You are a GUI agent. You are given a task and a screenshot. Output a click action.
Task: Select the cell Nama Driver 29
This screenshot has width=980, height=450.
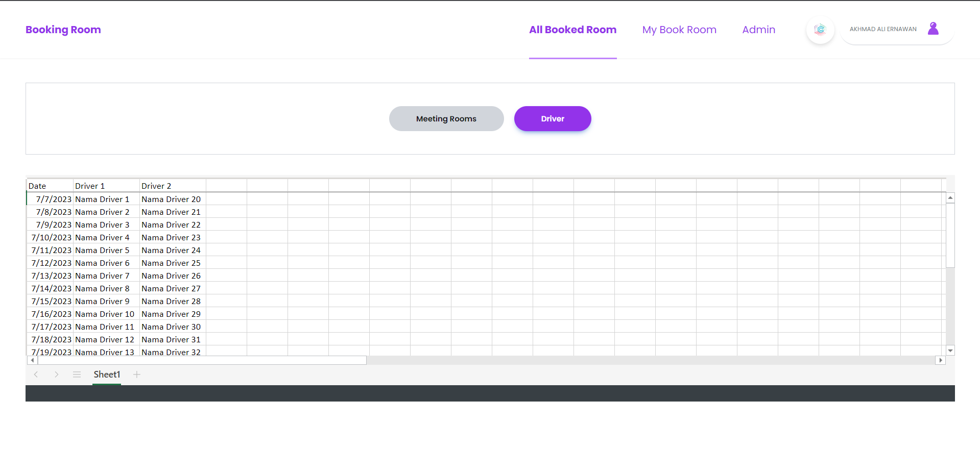(x=173, y=314)
